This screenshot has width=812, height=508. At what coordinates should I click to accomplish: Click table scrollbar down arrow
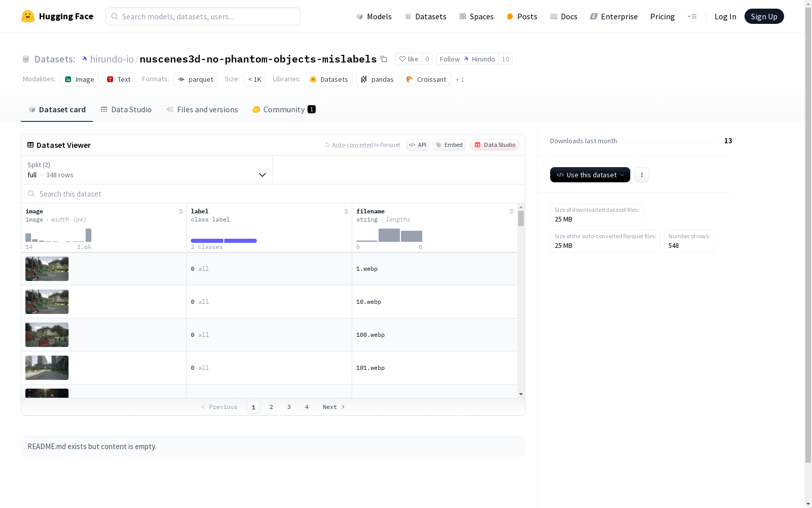[521, 394]
